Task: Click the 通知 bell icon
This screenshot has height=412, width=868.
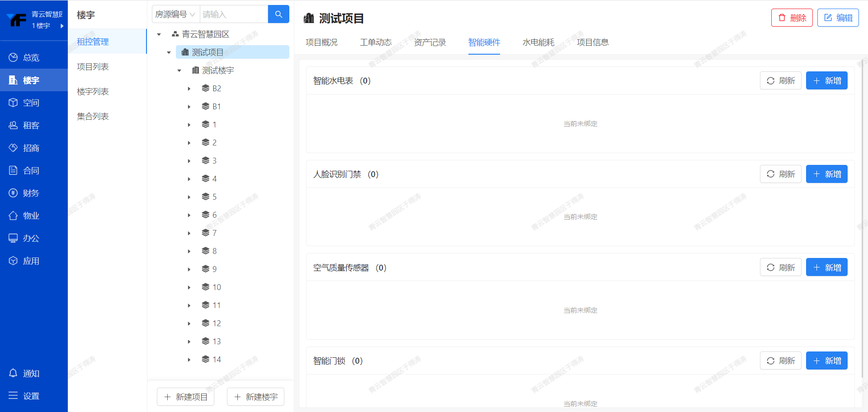Action: (13, 373)
